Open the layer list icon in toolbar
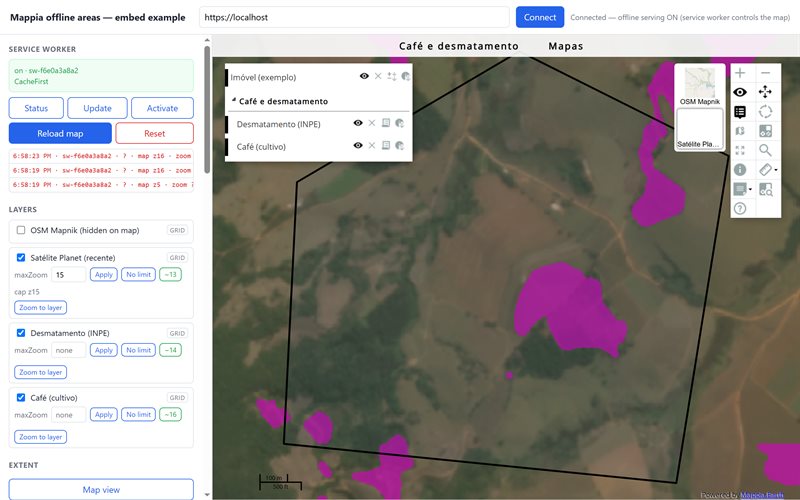This screenshot has width=800, height=500. click(740, 112)
